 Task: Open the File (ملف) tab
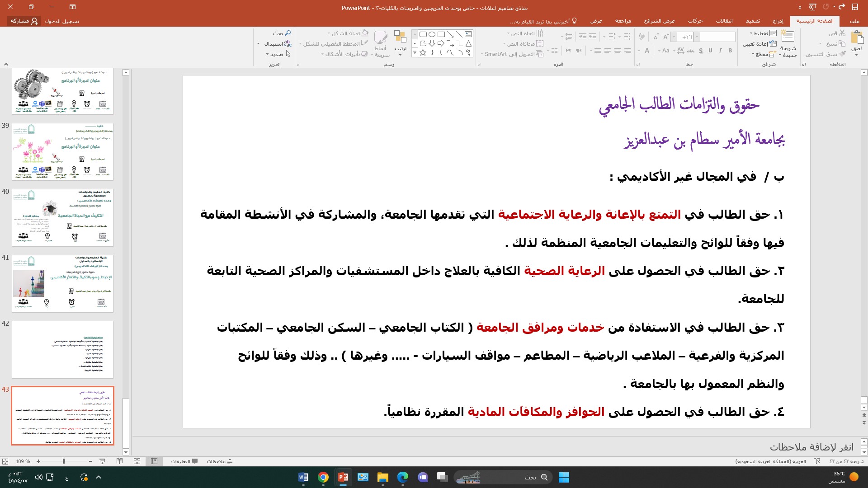(x=854, y=21)
